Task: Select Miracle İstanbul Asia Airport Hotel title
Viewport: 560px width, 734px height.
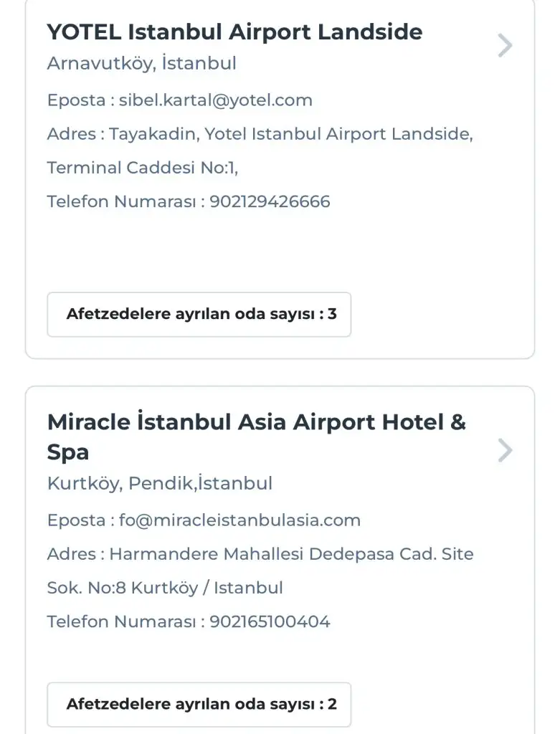Action: point(256,436)
